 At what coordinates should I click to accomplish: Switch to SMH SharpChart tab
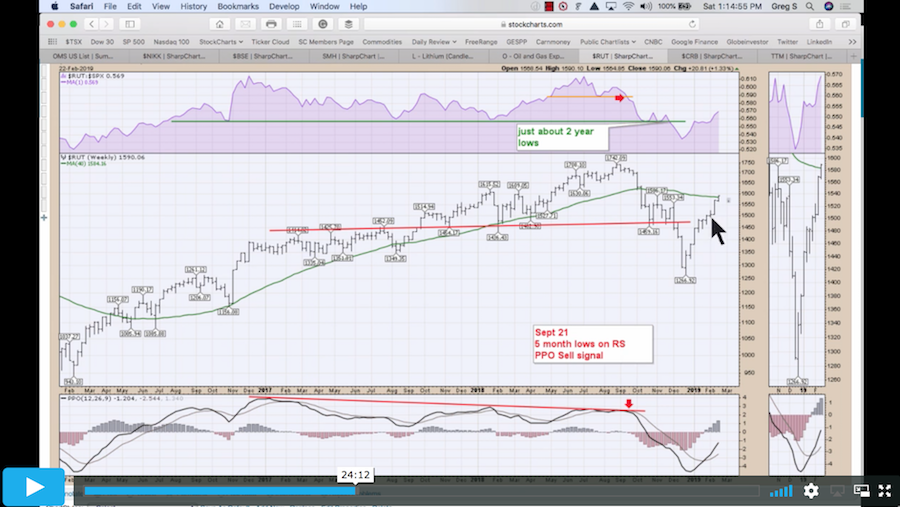click(x=353, y=56)
